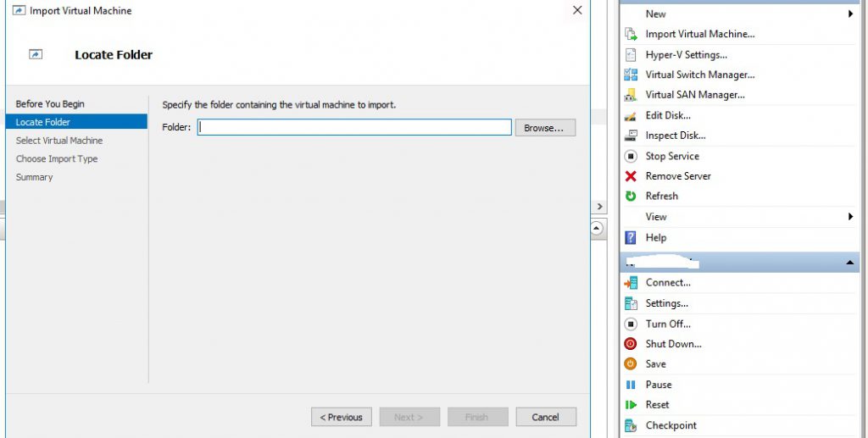The height and width of the screenshot is (438, 868).
Task: Open Virtual SAN Manager icon
Action: coord(631,95)
